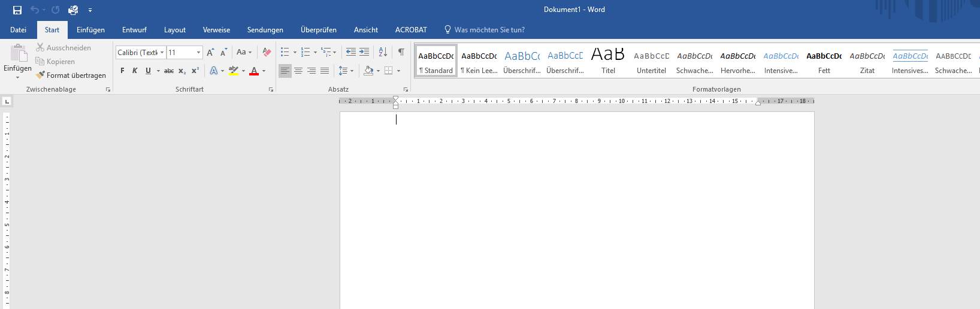Toggle show paragraph marks (¶)

click(401, 53)
